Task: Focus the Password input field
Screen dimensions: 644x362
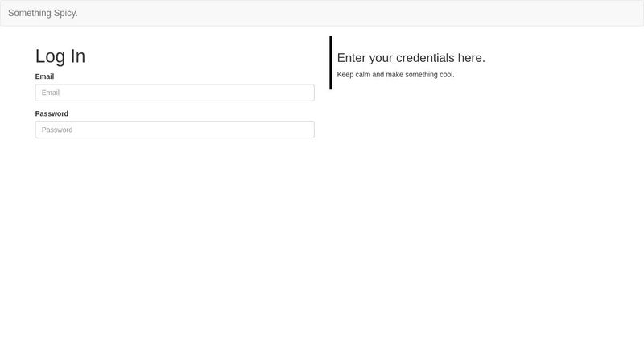Action: coord(175,130)
